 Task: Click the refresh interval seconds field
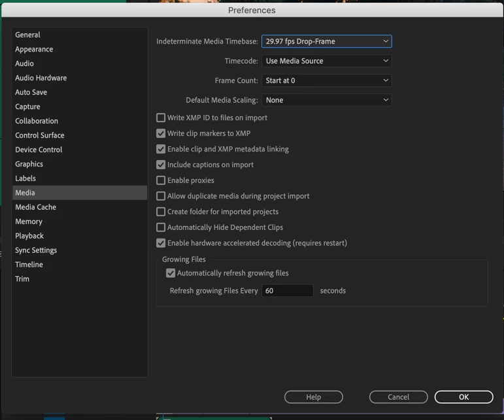[x=288, y=291]
